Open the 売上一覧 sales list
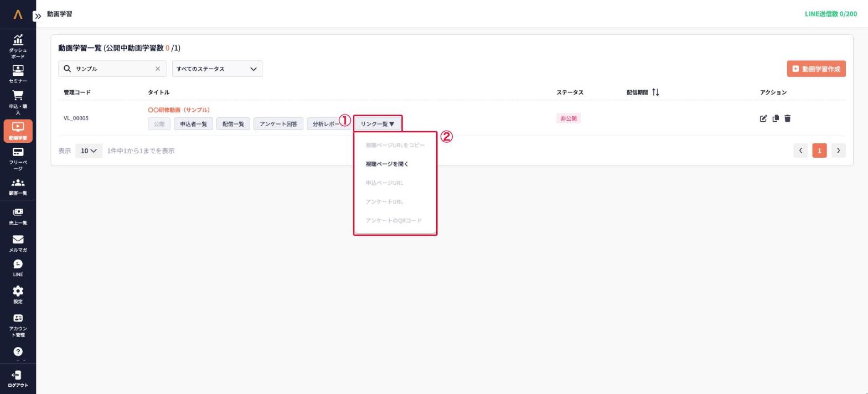Screen dimensions: 868x394 tap(18, 216)
